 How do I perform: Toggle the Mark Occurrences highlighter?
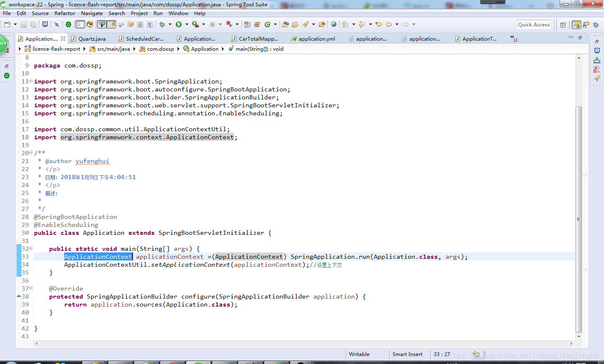pyautogui.click(x=111, y=24)
